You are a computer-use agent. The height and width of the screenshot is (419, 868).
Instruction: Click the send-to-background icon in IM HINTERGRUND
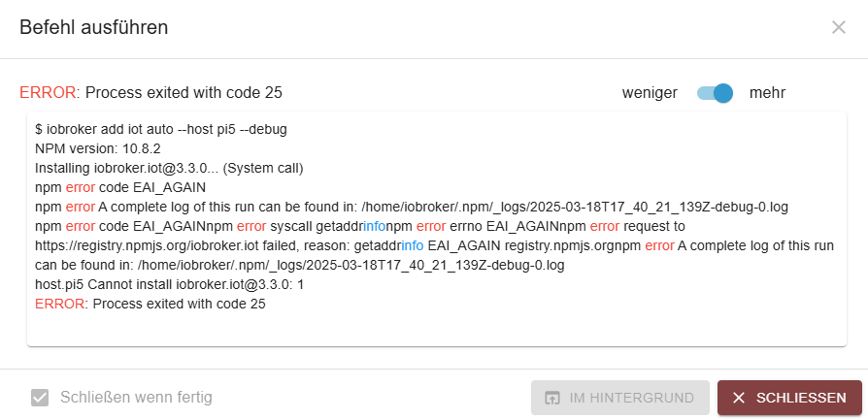551,398
